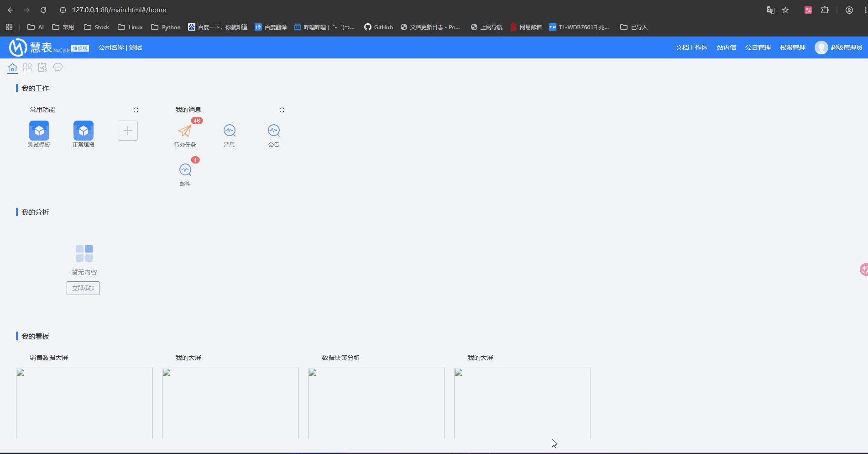Open the 数据决策分析 dashboard thumbnail
The image size is (868, 454).
376,403
